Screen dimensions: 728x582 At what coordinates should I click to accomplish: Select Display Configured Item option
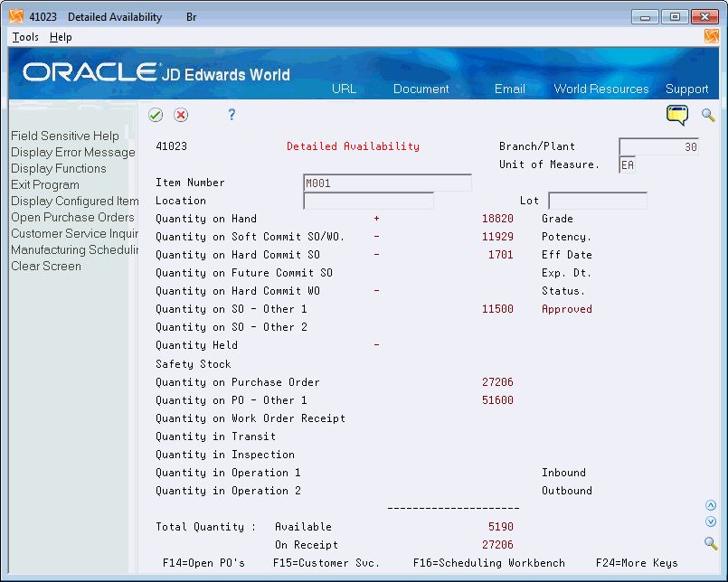pyautogui.click(x=75, y=201)
